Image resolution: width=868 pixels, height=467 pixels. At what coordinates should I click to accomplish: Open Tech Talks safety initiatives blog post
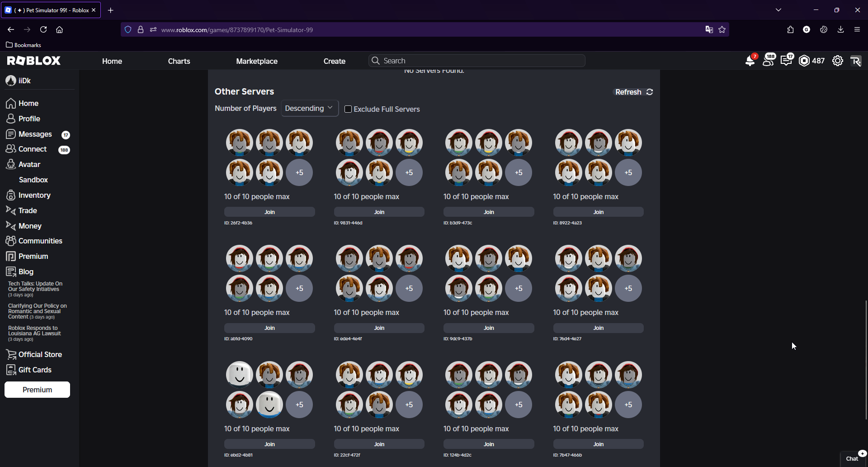coord(35,289)
